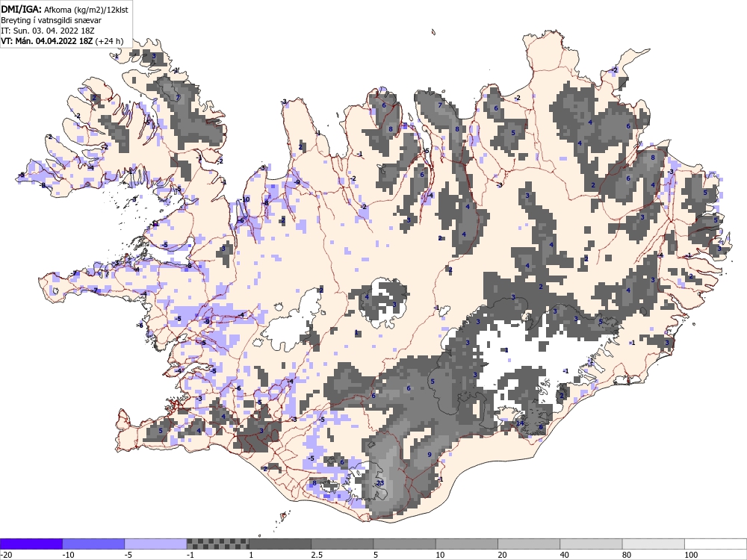Select the 'Breyting í vatnsgildi snævar' subtitle
The height and width of the screenshot is (560, 747).
coord(51,20)
